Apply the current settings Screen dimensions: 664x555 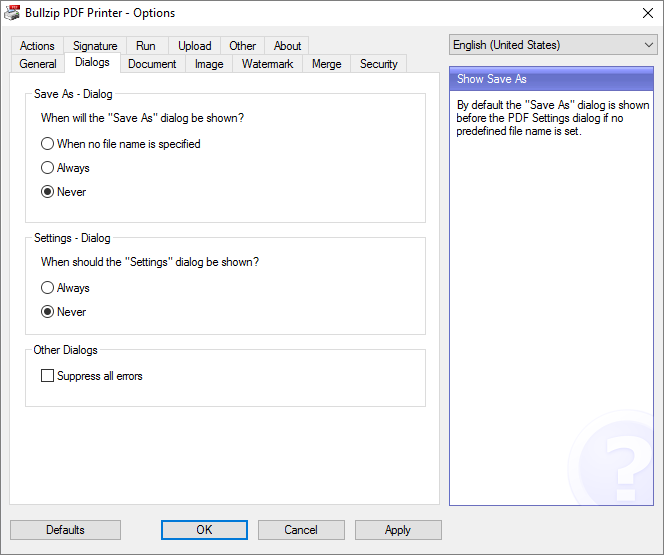point(398,530)
